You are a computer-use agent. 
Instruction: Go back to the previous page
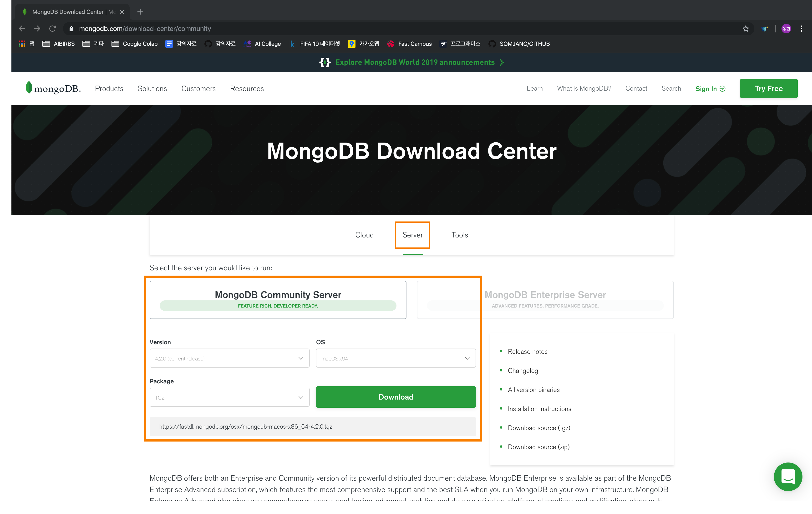22,29
